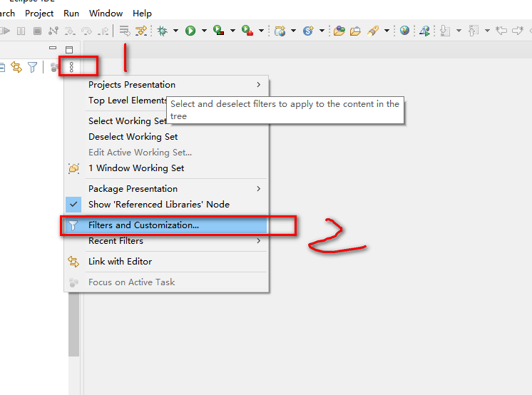Click the Previous Annotation icon
The width and height of the screenshot is (532, 395).
click(x=474, y=31)
